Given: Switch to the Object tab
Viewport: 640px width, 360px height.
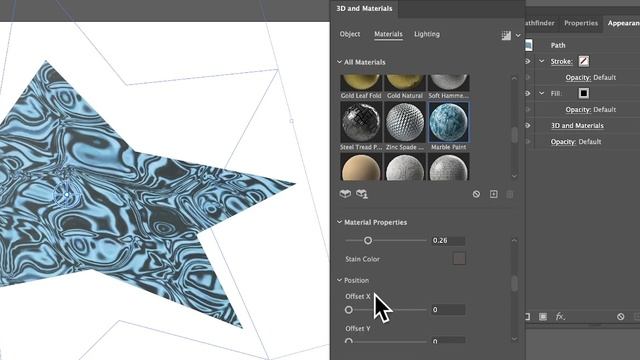Looking at the screenshot, I should [x=350, y=34].
